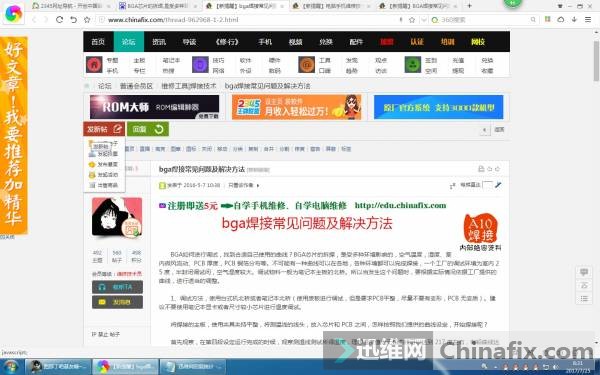Open 手机 in the navigation bar
600x375 pixels.
click(x=265, y=42)
